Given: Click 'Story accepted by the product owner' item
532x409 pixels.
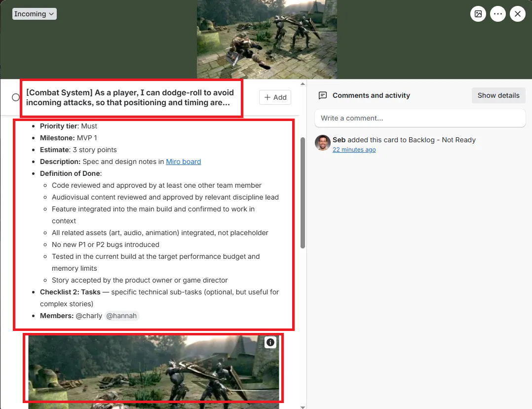Looking at the screenshot, I should pyautogui.click(x=140, y=280).
